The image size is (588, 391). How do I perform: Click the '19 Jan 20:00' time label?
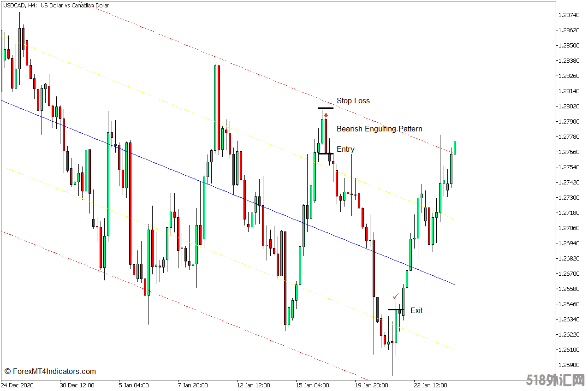[371, 385]
